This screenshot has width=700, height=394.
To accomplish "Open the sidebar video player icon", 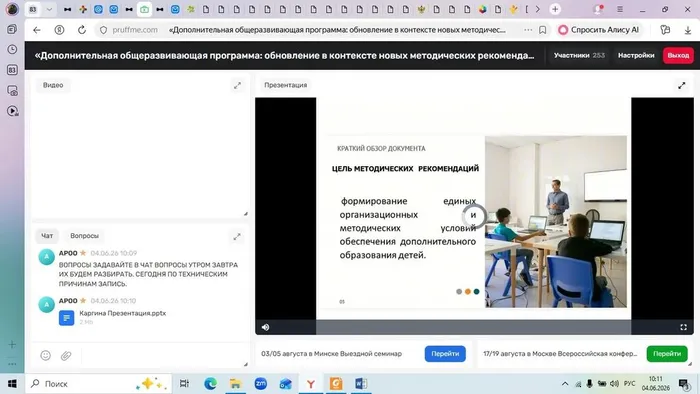I will pyautogui.click(x=12, y=111).
